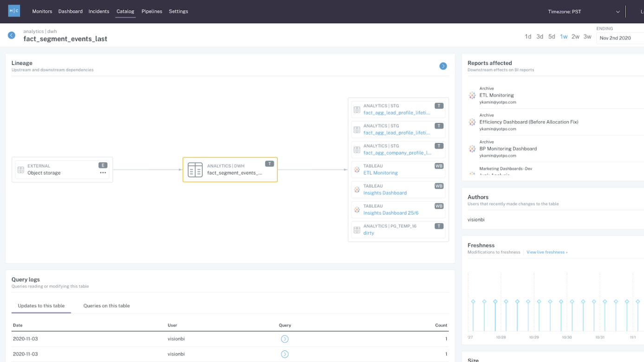Open View live freshness link
Viewport: 644px width, 362px height.
point(547,252)
